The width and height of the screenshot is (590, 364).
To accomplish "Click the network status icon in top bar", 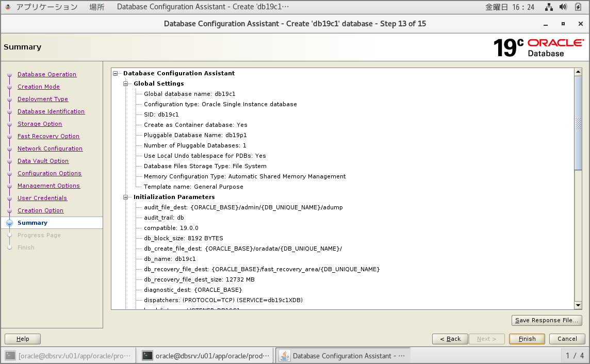I will 550,7.
